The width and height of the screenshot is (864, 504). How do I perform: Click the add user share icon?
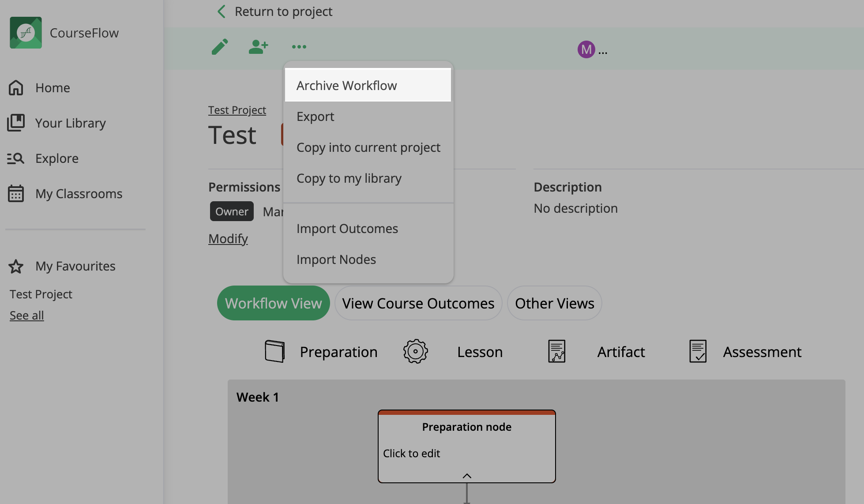(258, 46)
